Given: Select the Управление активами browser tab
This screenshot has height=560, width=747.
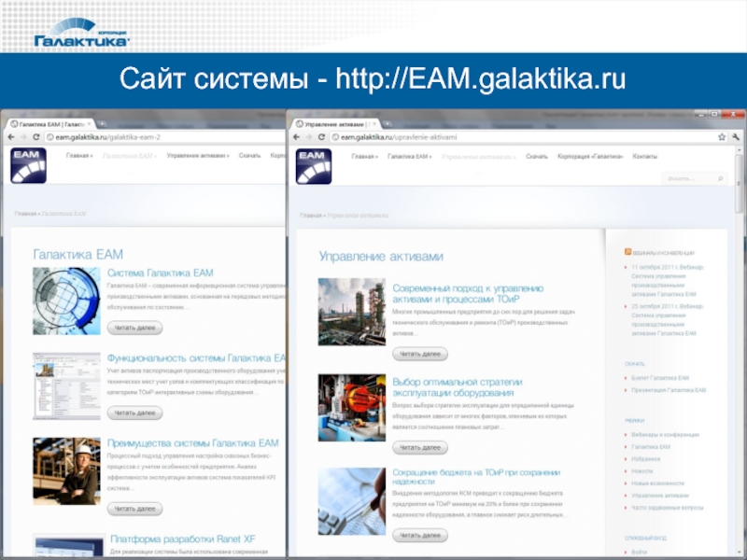Looking at the screenshot, I should [x=336, y=124].
